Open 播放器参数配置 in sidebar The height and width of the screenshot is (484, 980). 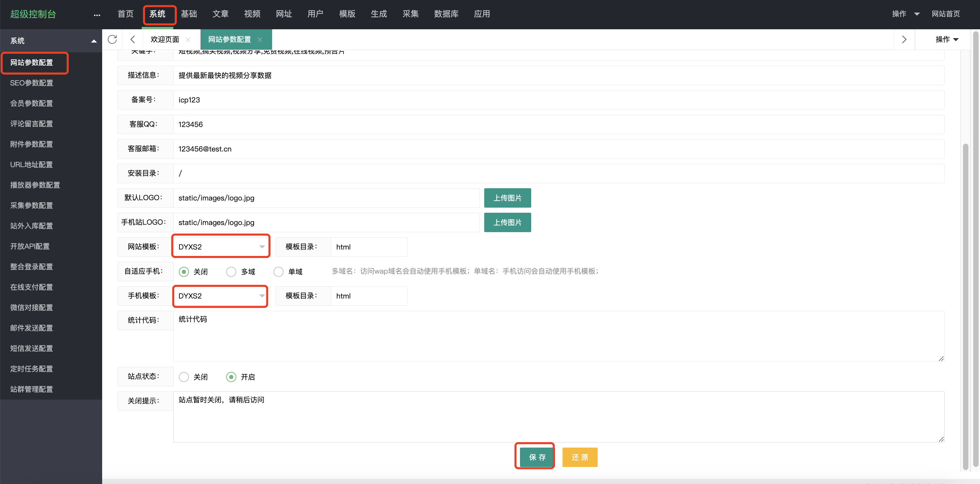click(35, 185)
